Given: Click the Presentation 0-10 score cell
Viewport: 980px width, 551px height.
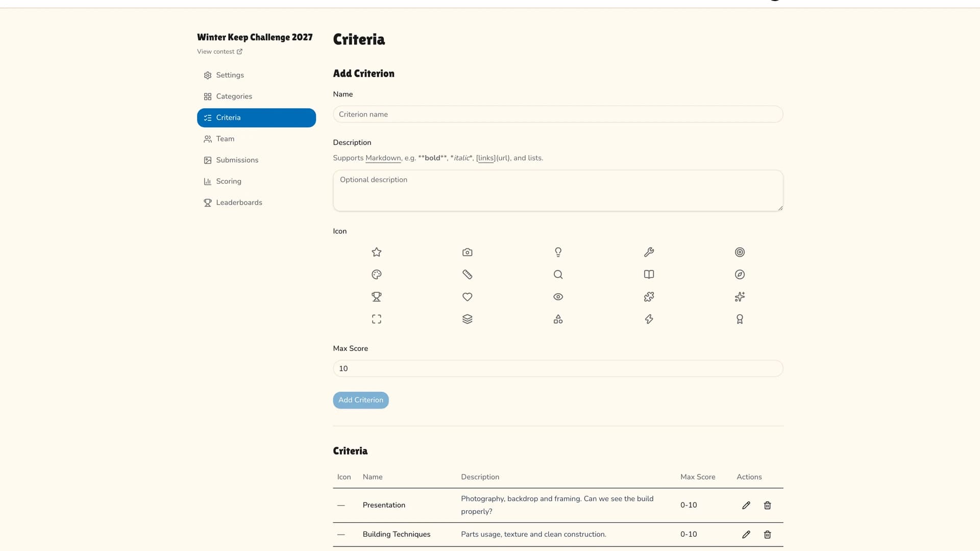Looking at the screenshot, I should tap(688, 505).
